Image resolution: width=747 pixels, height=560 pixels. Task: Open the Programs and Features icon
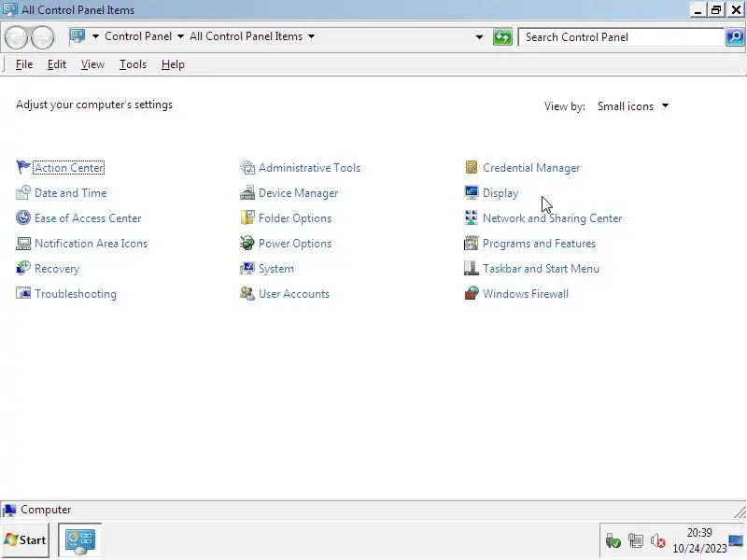[472, 243]
